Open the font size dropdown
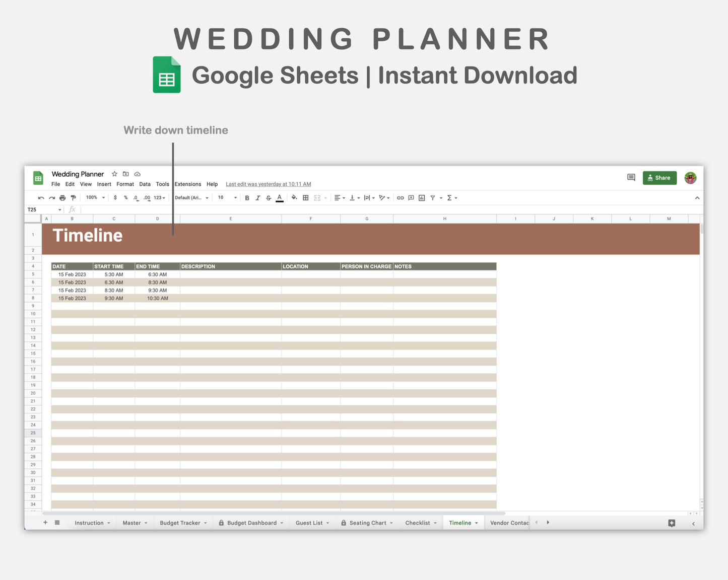The width and height of the screenshot is (728, 580). [x=227, y=197]
